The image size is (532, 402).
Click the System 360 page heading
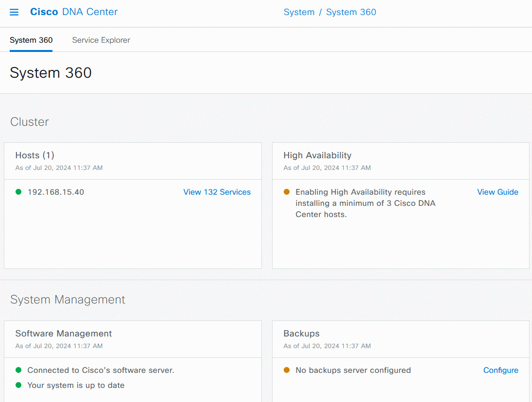(51, 72)
